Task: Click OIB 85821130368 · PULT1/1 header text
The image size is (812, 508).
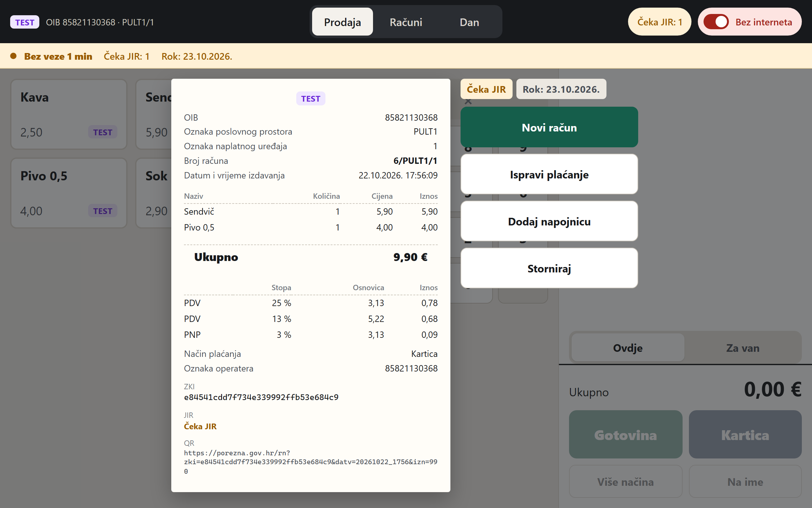Action: coord(100,22)
